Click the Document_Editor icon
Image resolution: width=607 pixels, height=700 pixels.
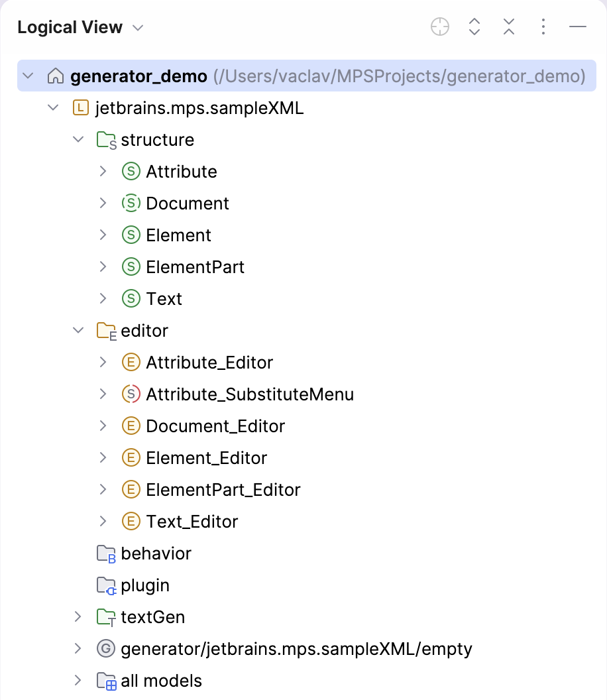[x=131, y=426]
